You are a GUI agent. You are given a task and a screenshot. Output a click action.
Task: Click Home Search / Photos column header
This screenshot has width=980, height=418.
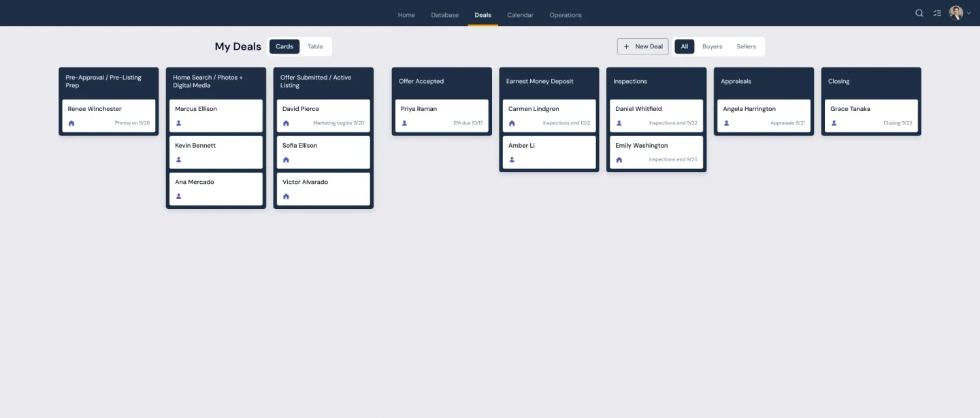pyautogui.click(x=216, y=82)
